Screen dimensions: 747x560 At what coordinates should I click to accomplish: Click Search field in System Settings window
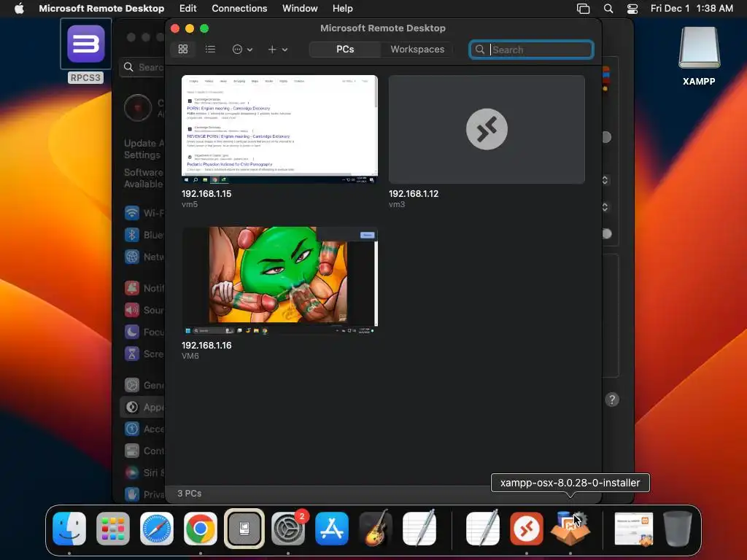pyautogui.click(x=142, y=67)
